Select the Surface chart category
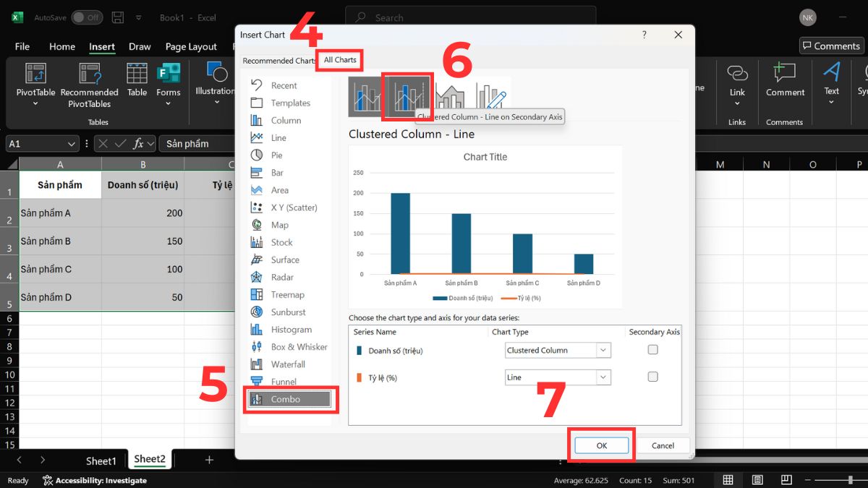 click(x=285, y=260)
